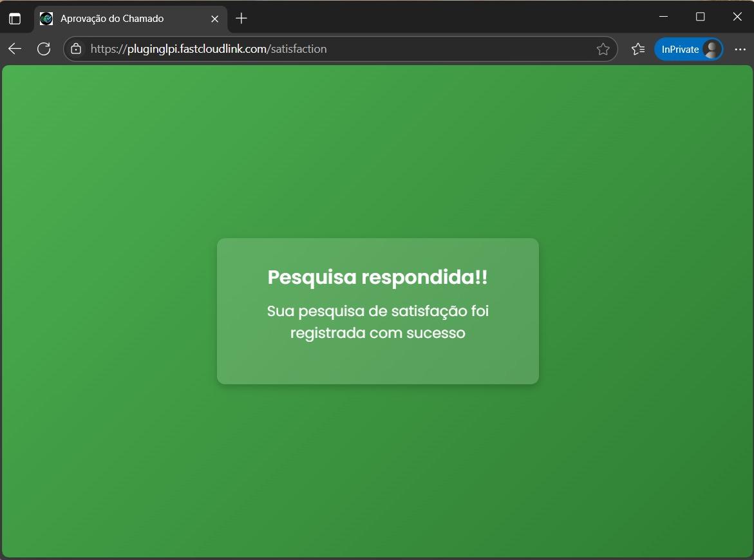The width and height of the screenshot is (754, 560).
Task: Select the Aprovação do Chamado tab title
Action: tap(112, 19)
